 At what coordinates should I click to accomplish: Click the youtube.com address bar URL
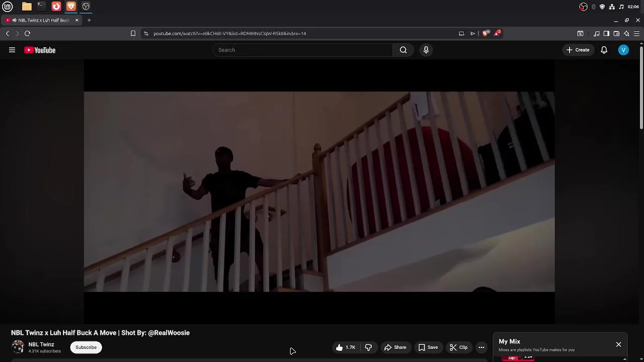click(229, 33)
